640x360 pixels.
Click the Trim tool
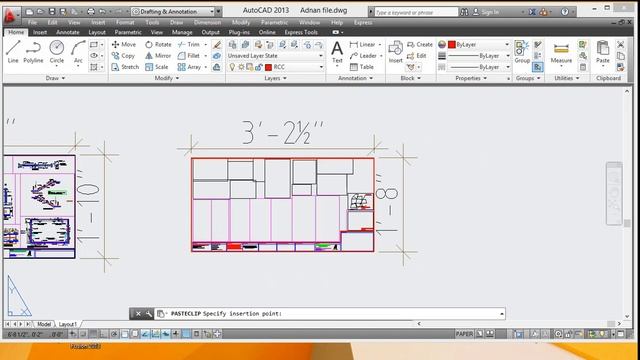[x=189, y=44]
